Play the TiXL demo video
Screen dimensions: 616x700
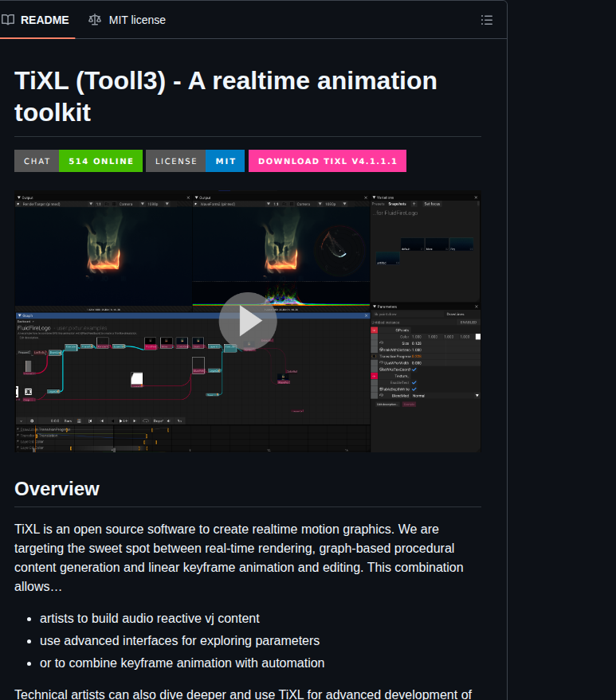[x=248, y=322]
